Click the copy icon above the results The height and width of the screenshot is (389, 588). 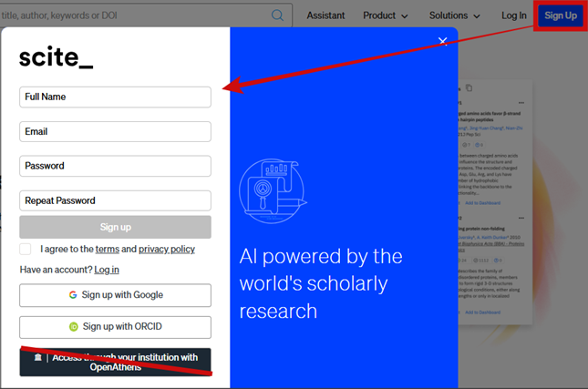tap(469, 88)
